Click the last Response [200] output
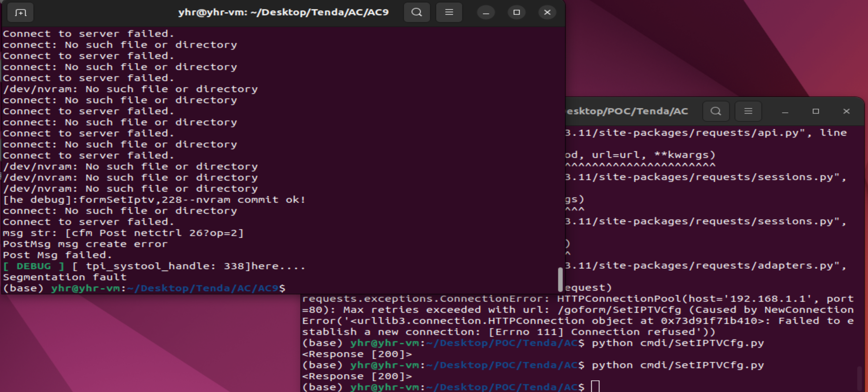 tap(357, 376)
